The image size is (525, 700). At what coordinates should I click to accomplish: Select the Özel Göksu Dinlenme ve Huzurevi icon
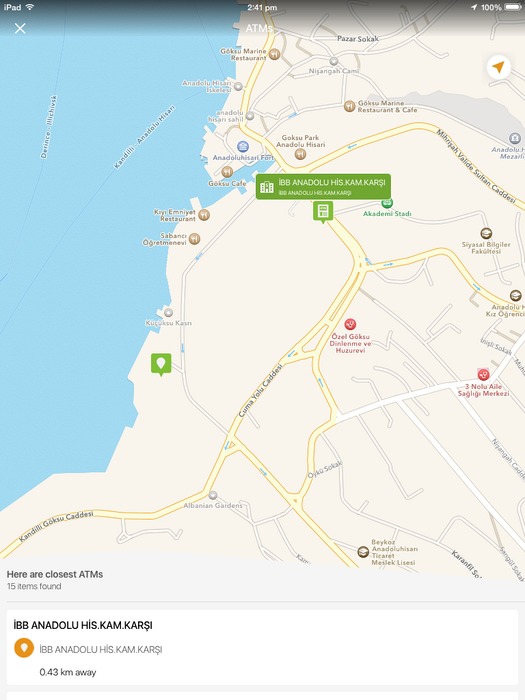(x=350, y=324)
